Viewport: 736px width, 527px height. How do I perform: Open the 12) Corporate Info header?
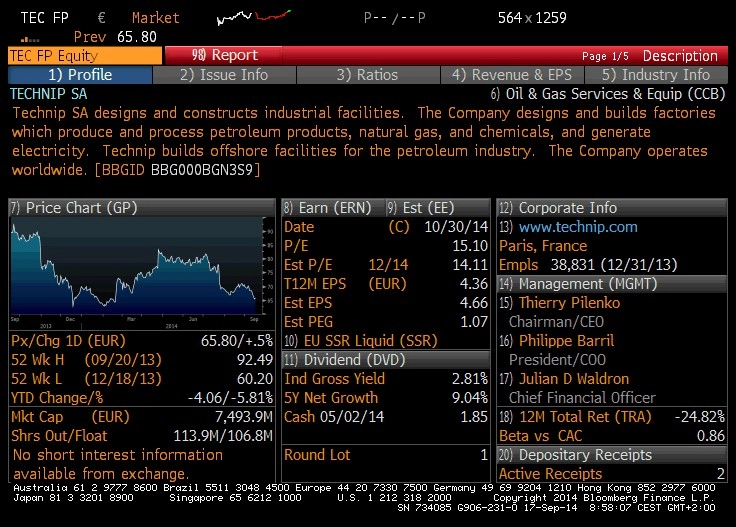click(612, 207)
